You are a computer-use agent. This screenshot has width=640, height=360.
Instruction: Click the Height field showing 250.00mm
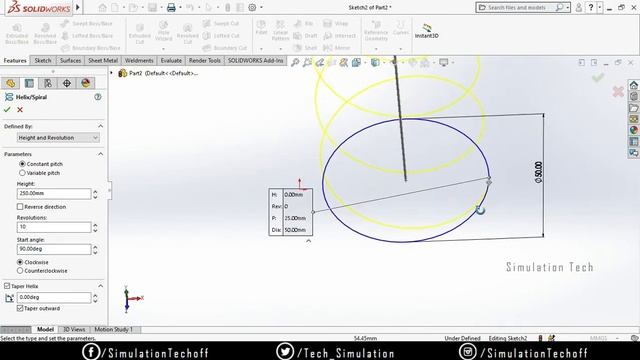[54, 193]
